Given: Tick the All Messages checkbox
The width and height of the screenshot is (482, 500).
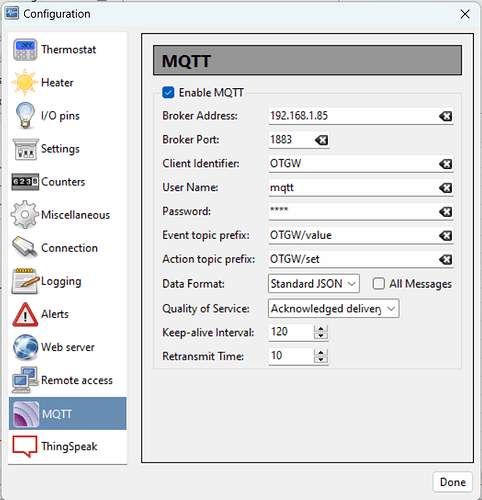Looking at the screenshot, I should coord(379,284).
